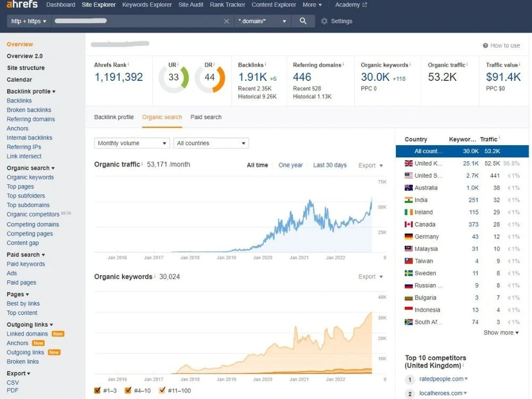Export as PDF from sidebar
This screenshot has width=532, height=399.
pos(13,390)
